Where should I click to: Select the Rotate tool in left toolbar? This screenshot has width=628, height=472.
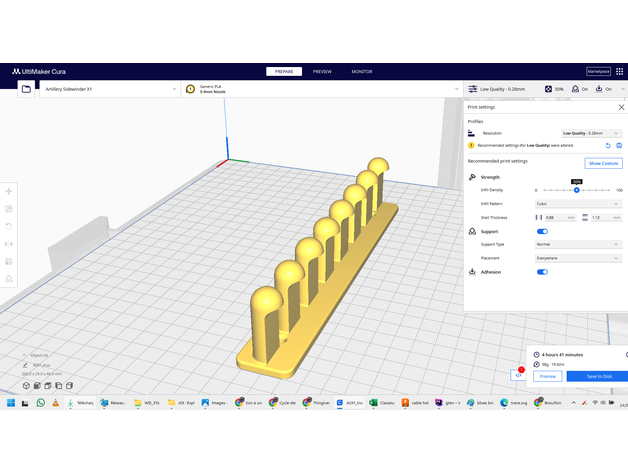coord(9,226)
